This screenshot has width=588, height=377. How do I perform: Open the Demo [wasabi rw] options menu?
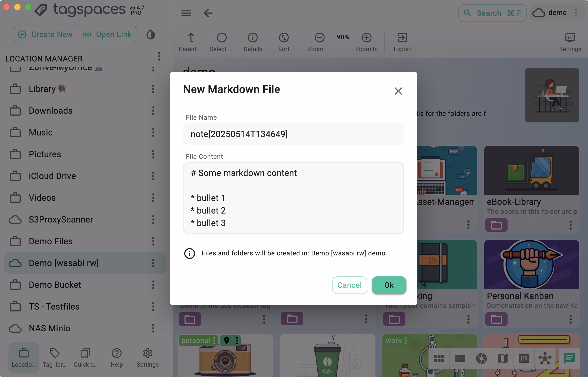pos(154,263)
